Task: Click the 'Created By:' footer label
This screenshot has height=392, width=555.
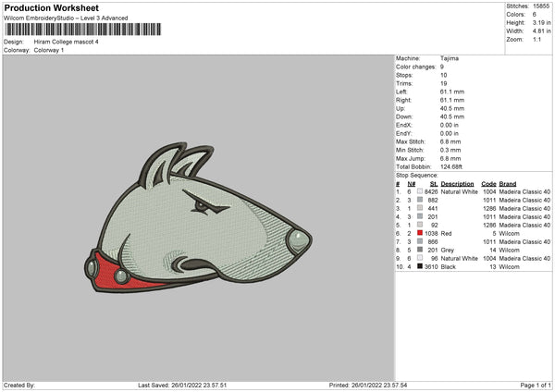Action: [x=19, y=385]
